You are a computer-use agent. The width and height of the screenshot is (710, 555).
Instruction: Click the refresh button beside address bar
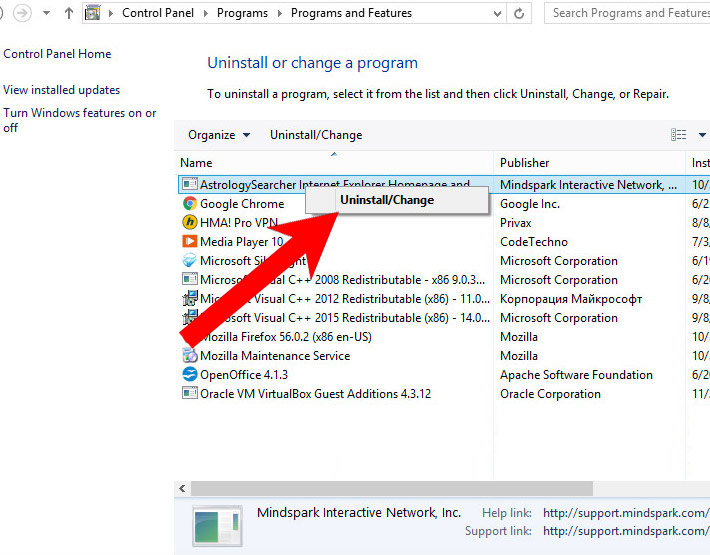click(519, 14)
